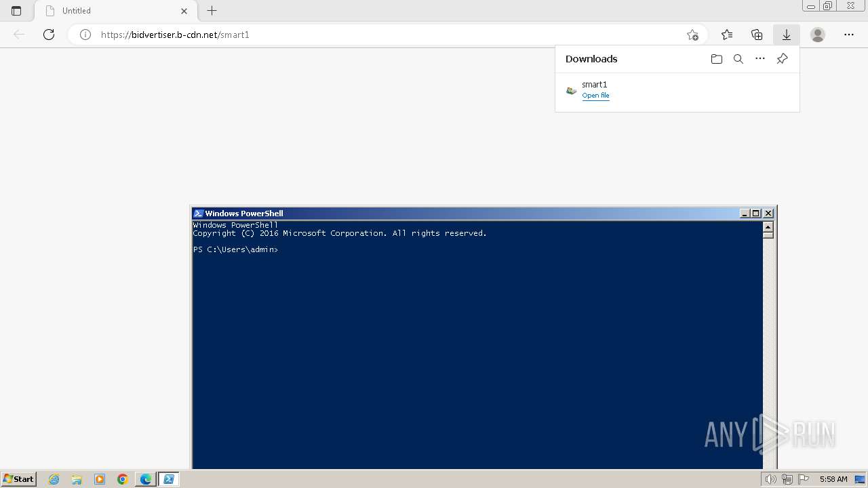Toggle the Downloads toolbar button
This screenshot has height=488, width=868.
[787, 35]
